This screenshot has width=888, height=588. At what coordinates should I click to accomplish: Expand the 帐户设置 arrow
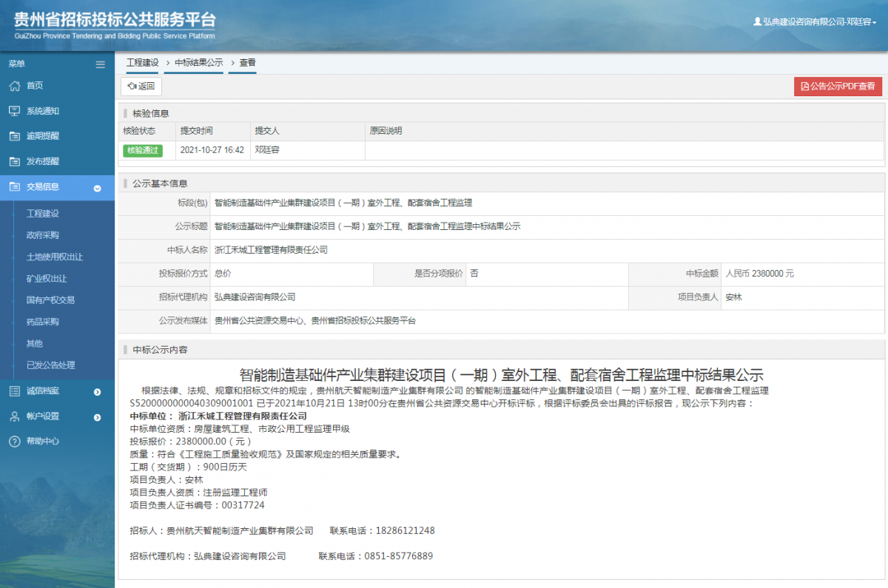[x=97, y=416]
